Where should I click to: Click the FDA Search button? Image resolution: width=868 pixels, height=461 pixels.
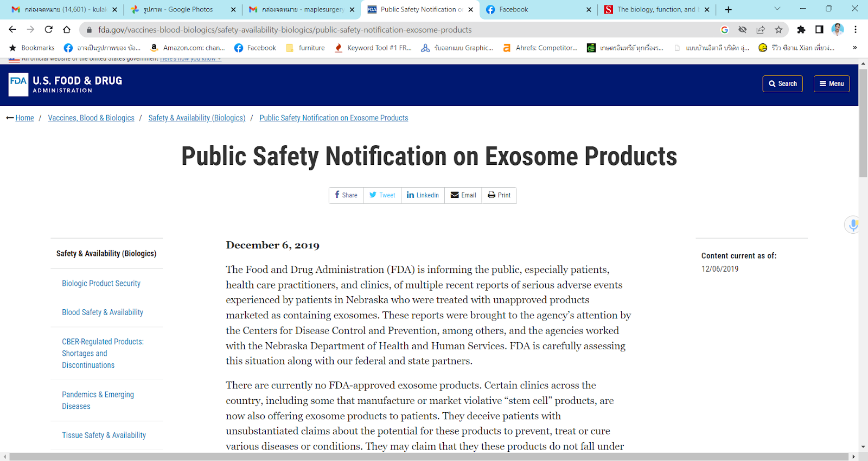[x=783, y=84]
